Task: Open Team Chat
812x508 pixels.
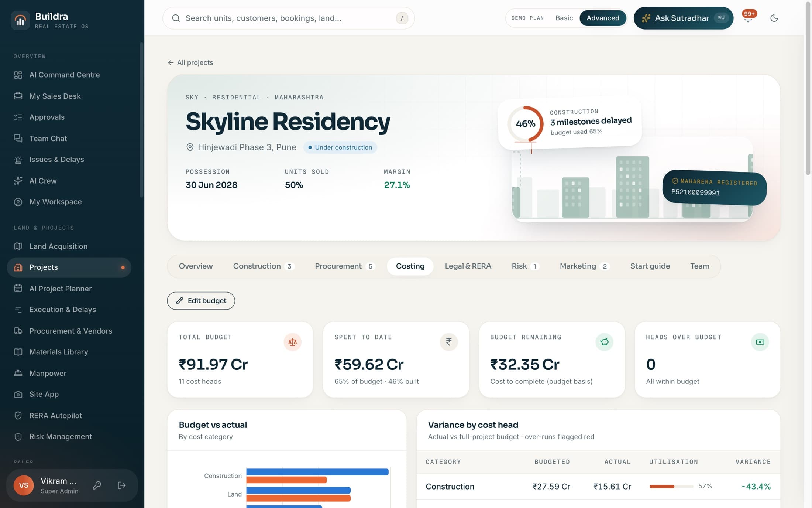Action: [x=69, y=139]
